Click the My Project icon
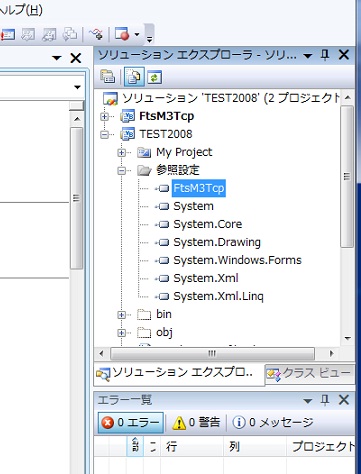 tap(144, 153)
